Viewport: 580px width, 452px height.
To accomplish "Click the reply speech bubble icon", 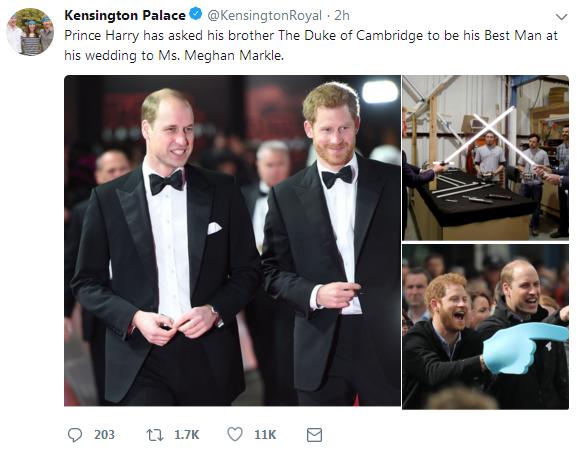I will pyautogui.click(x=75, y=435).
